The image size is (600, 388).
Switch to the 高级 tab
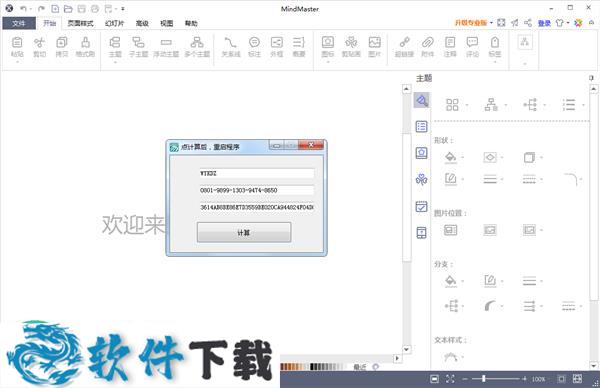click(142, 23)
